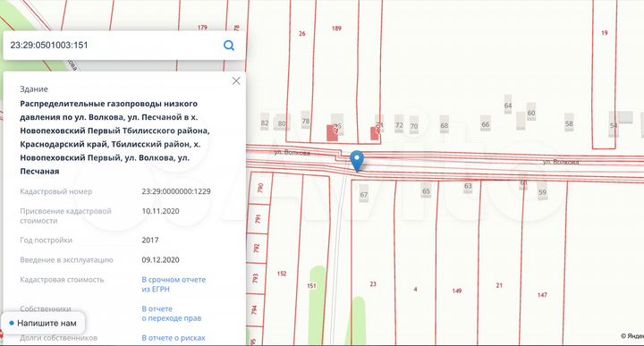Select map parcel numbered 151
Screen dimensions: 644x346
click(312, 286)
